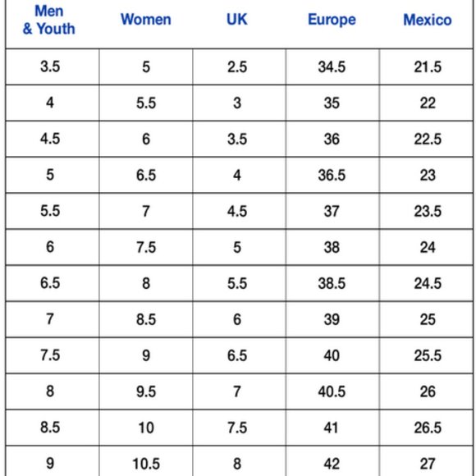This screenshot has width=476, height=476.
Task: Select the Mexico 23.5 cell
Action: click(x=426, y=211)
